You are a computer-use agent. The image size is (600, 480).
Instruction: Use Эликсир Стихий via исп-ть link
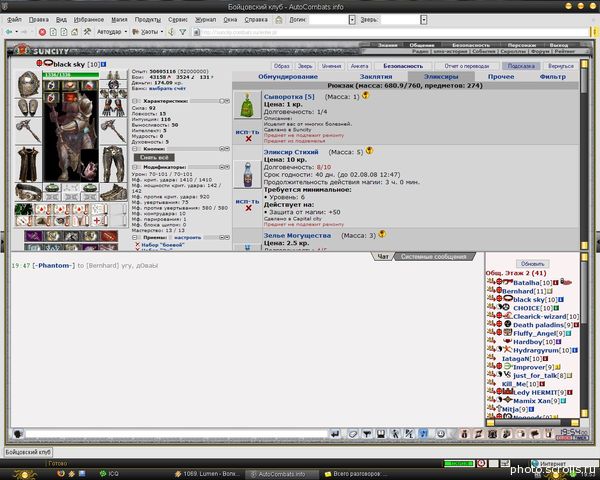pos(247,201)
